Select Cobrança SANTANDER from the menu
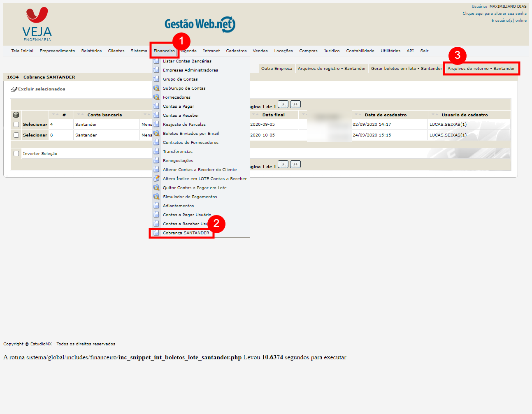This screenshot has height=414, width=532. tap(186, 233)
